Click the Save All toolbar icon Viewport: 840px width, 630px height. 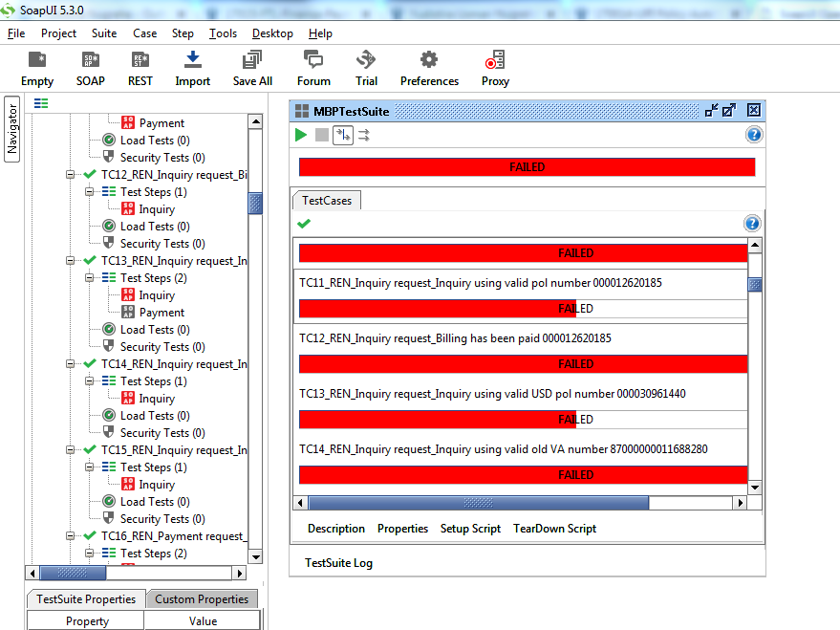251,61
